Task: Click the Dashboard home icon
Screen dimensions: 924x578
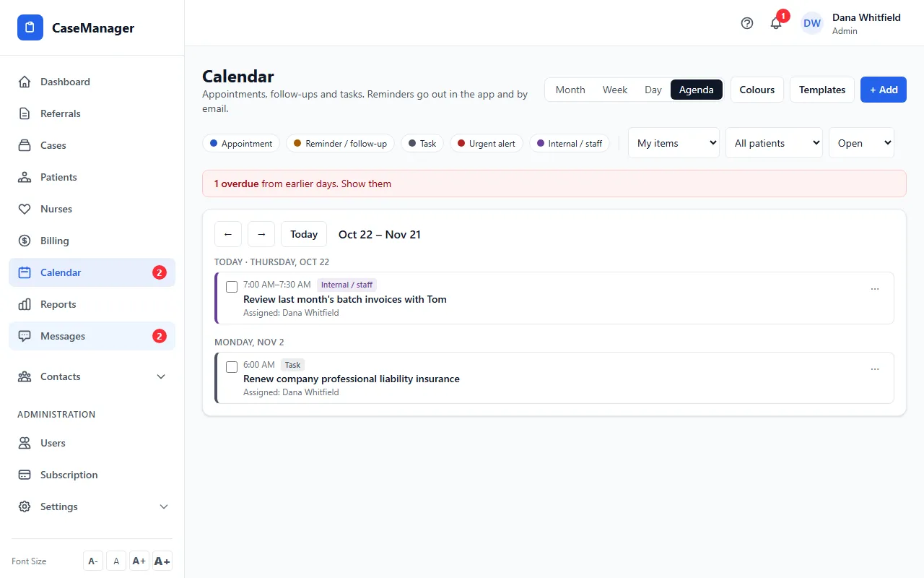Action: [25, 82]
